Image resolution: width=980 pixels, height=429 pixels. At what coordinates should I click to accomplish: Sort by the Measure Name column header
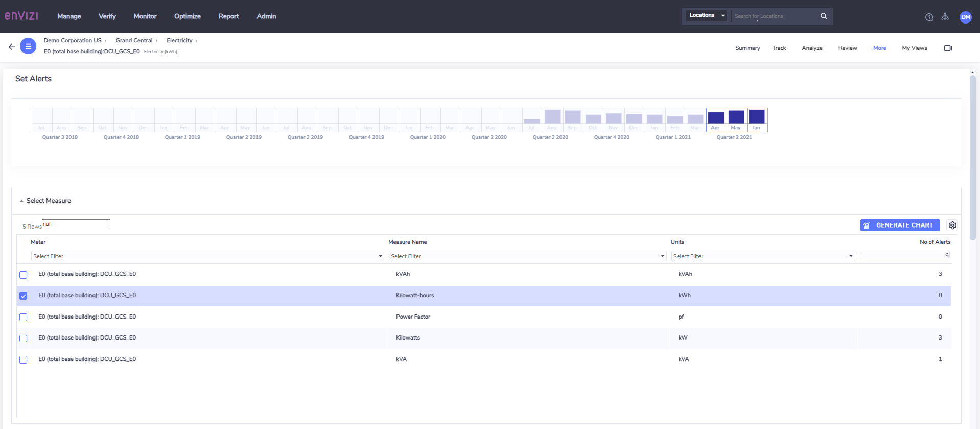tap(407, 242)
